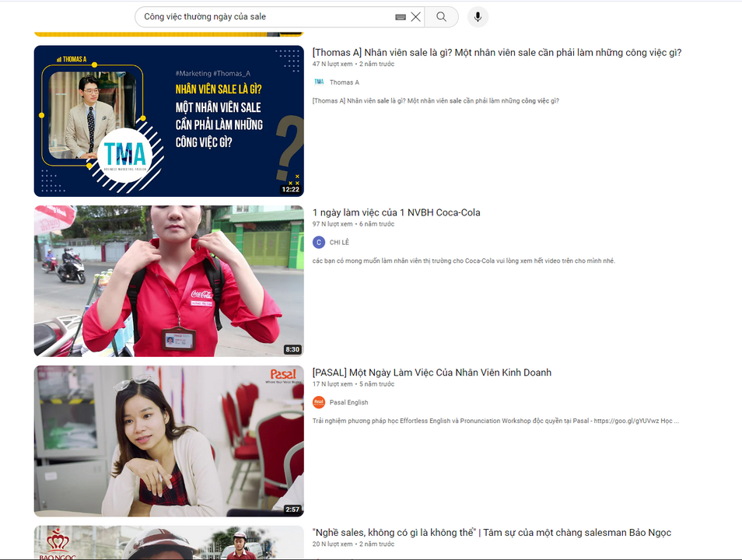This screenshot has height=560, width=742.
Task: Click the Thomas A video thumbnail
Action: tap(169, 121)
